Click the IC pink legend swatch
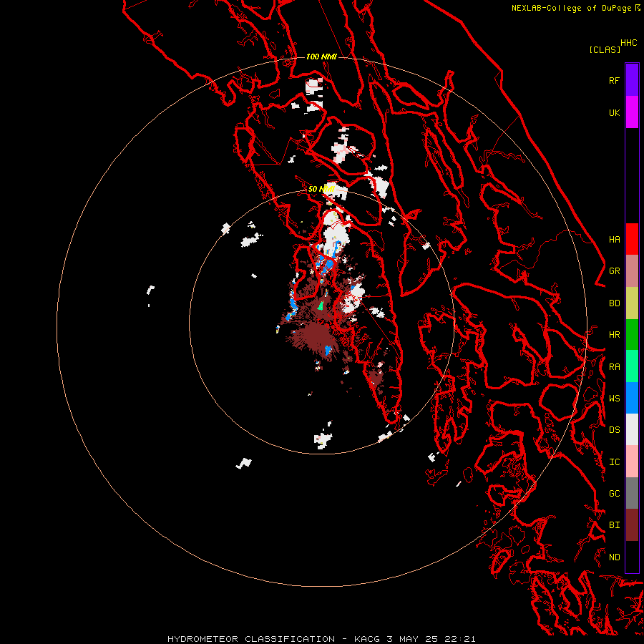Screen dimensions: 644x644 (x=632, y=462)
